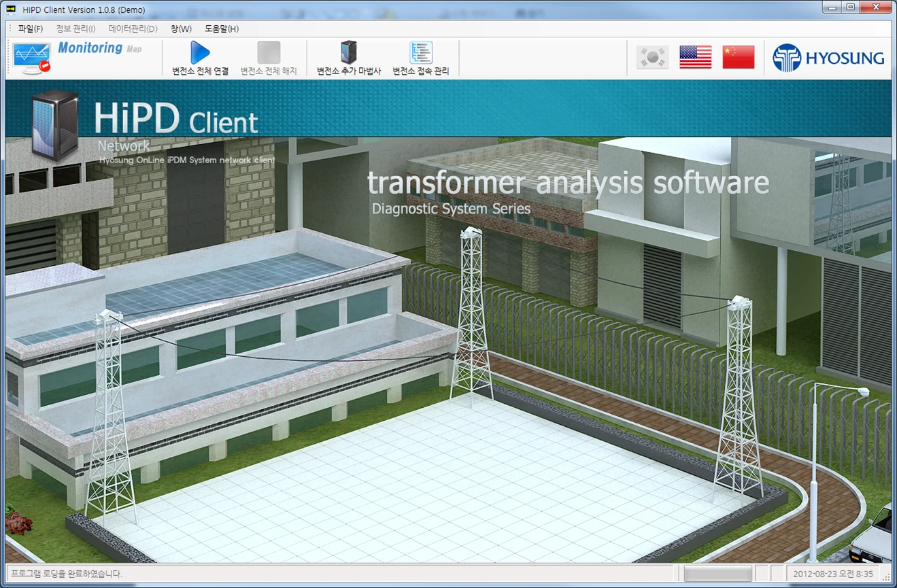Maximize the HiPD Client window
The width and height of the screenshot is (897, 588).
tap(850, 7)
